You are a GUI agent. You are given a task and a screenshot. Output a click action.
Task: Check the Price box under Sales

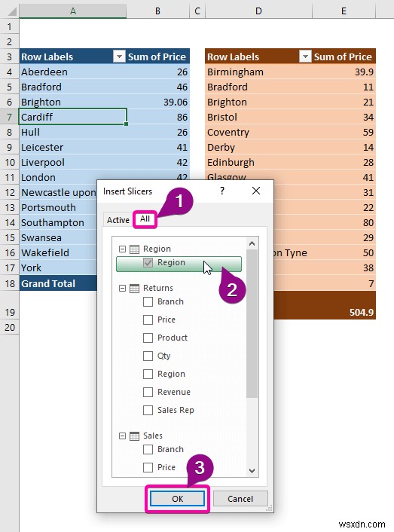pyautogui.click(x=148, y=467)
